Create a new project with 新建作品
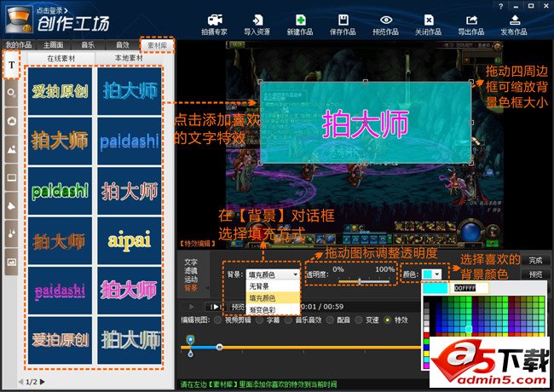Viewport: 554px width, 392px height. coord(300,25)
